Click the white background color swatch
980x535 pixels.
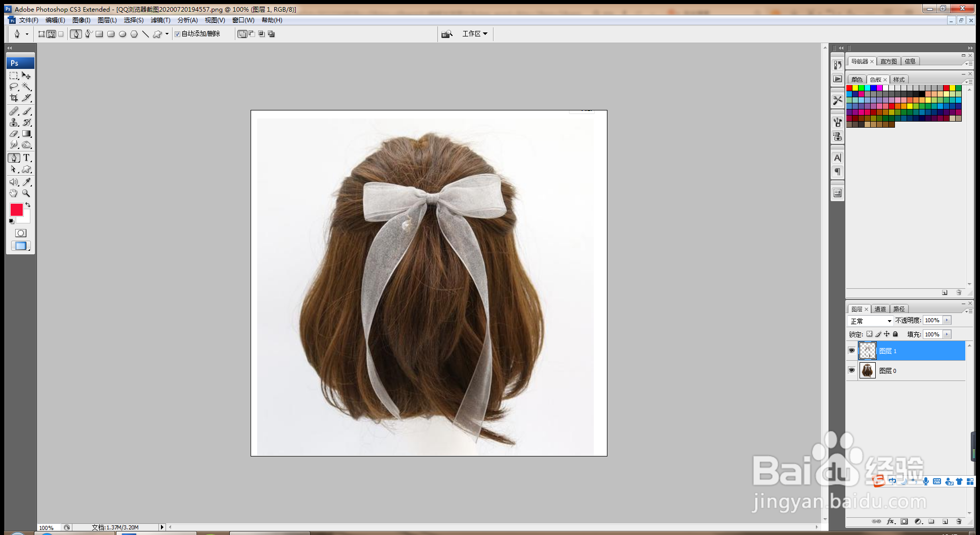pyautogui.click(x=26, y=218)
